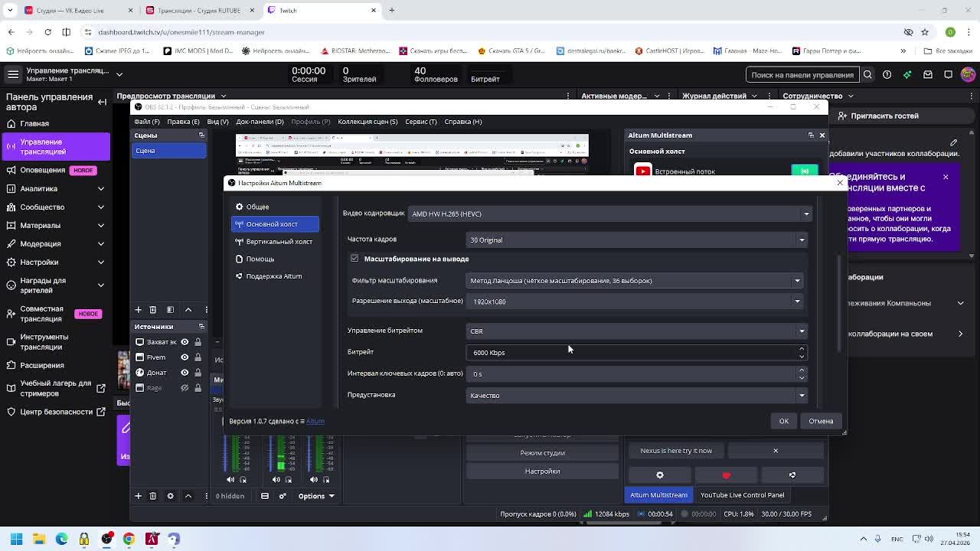Viewport: 980px width, 551px height.
Task: Increase the Битрейт value with up arrow
Action: [x=802, y=349]
